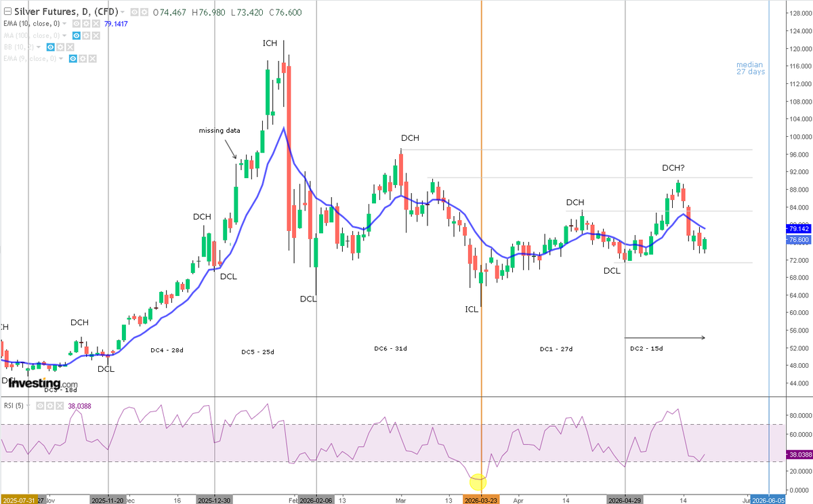Delete the MA (100, close, 0) indicator
The image size is (813, 504).
pyautogui.click(x=96, y=35)
